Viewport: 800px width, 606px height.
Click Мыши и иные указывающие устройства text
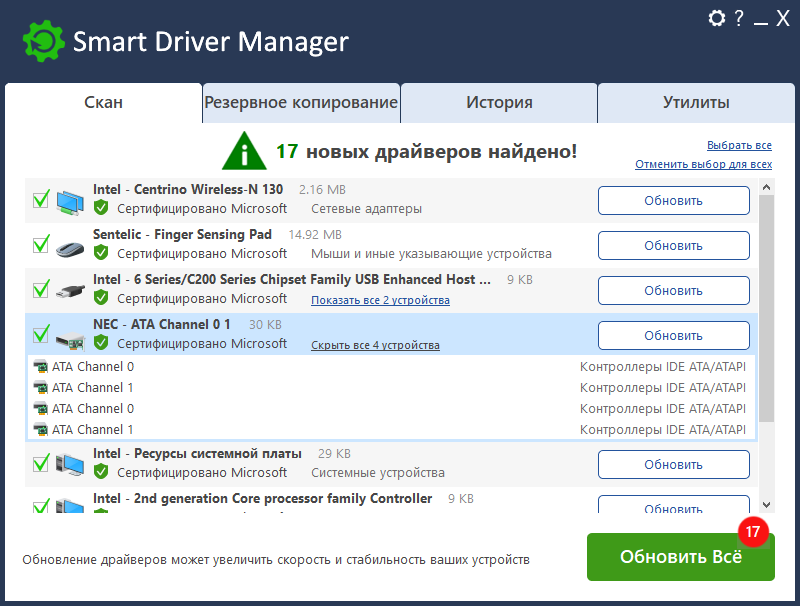(x=432, y=254)
